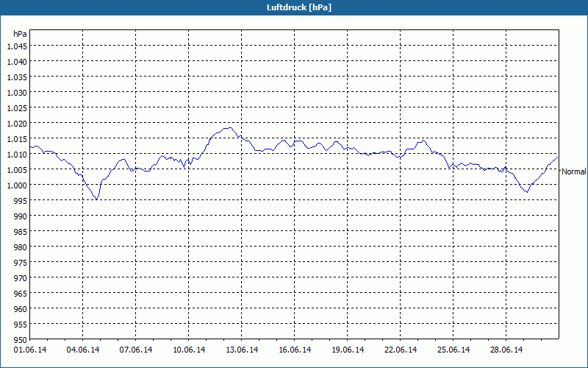Image resolution: width=588 pixels, height=368 pixels.
Task: Select the 01.06.14 date label
Action: [30, 350]
